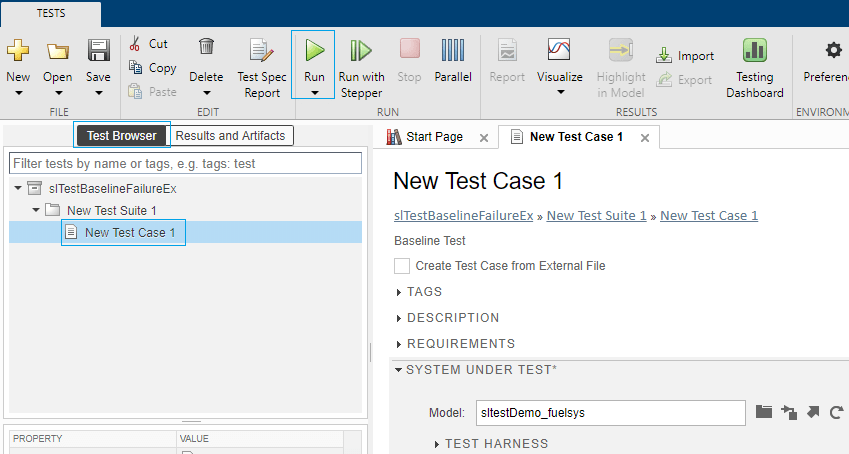Launch the Testing Dashboard
Viewport: 849px width, 454px height.
tap(754, 50)
